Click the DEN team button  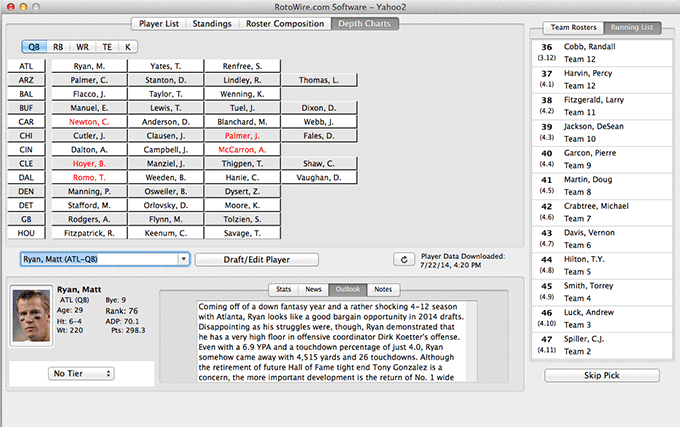pyautogui.click(x=26, y=191)
